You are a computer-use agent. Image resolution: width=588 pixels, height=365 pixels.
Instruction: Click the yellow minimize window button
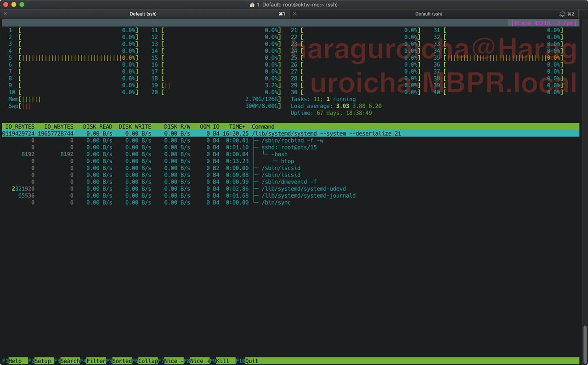click(13, 4)
